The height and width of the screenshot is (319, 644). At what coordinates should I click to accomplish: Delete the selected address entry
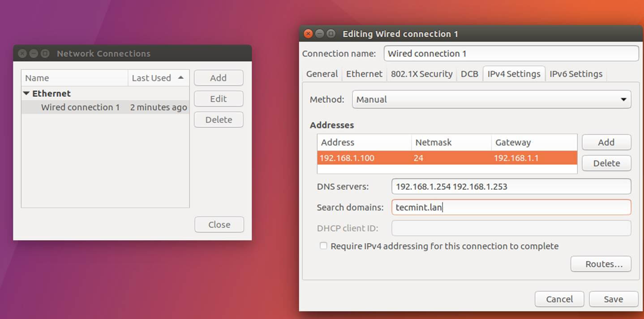606,163
